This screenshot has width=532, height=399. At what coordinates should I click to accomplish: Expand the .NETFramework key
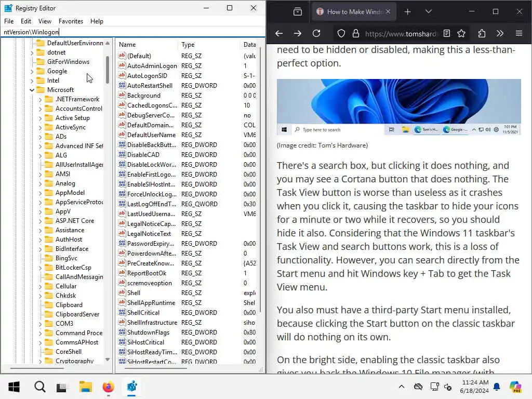coord(40,99)
